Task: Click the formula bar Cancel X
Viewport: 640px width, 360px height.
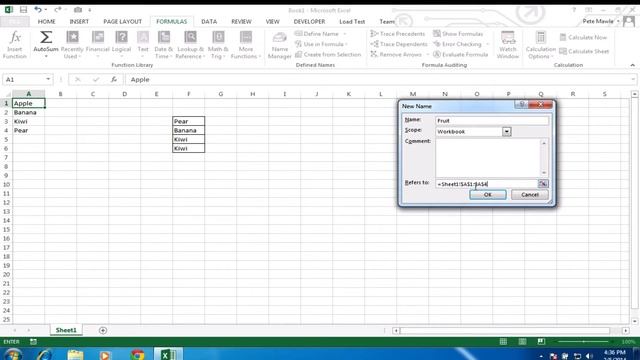Action: pyautogui.click(x=78, y=79)
